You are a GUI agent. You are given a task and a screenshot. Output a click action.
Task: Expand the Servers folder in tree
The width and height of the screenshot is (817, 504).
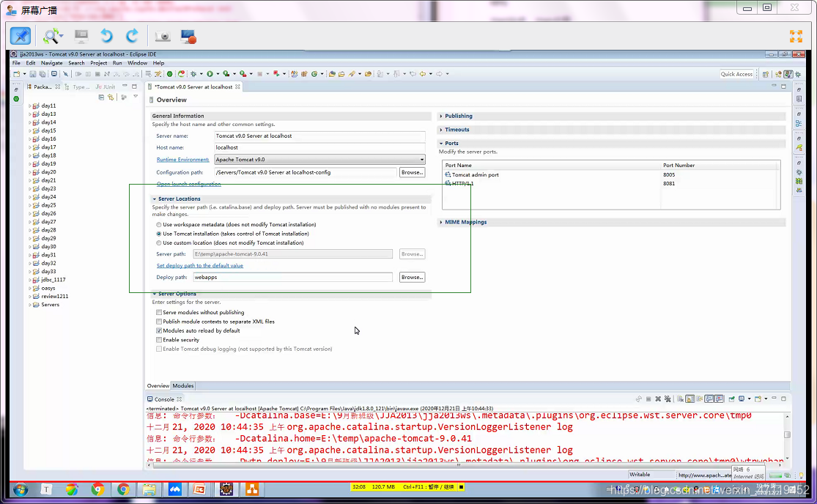click(x=30, y=305)
